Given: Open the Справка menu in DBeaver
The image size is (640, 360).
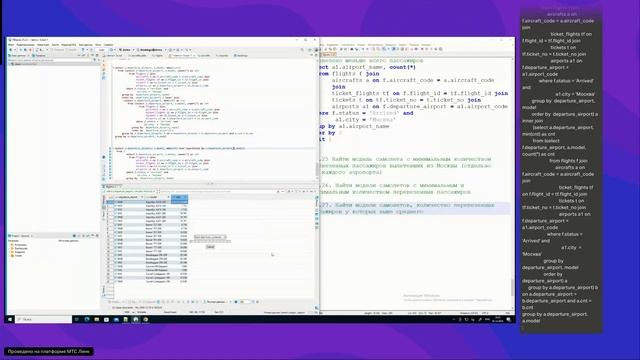Looking at the screenshot, I should tap(109, 45).
